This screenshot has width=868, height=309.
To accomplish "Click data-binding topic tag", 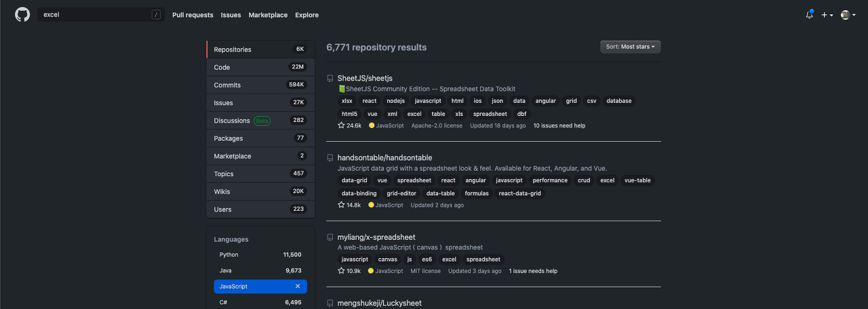I will coord(359,193).
